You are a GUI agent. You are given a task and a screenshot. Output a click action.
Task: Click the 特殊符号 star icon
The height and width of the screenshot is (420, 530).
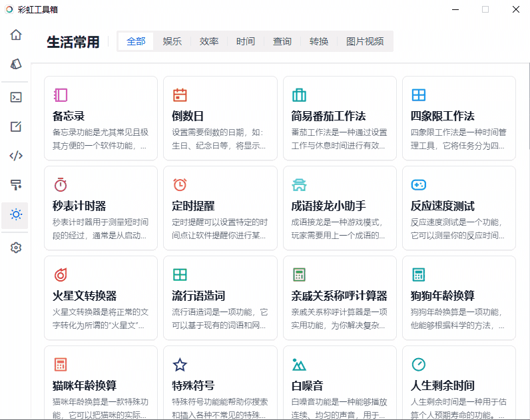click(180, 365)
